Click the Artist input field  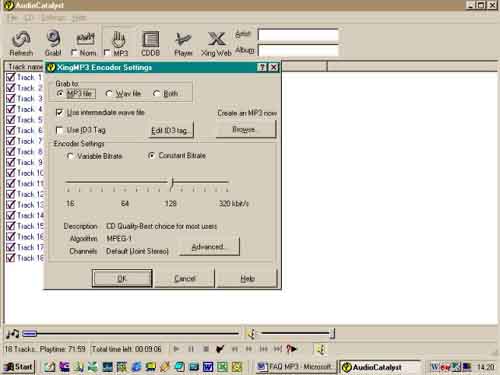[x=298, y=35]
